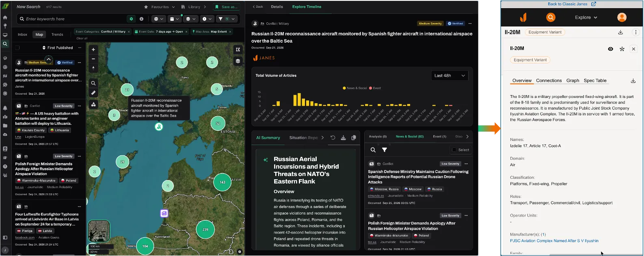Open the map layers stack button

[x=238, y=61]
